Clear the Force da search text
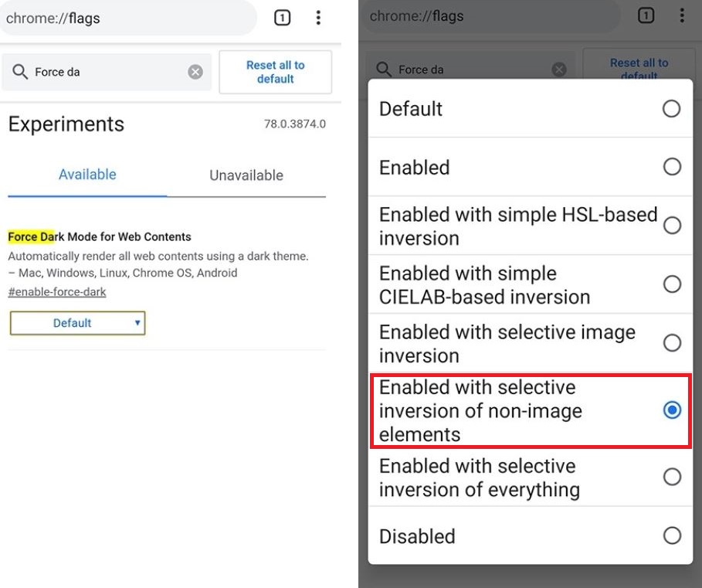Screen dimensions: 702x588 pyautogui.click(x=195, y=72)
